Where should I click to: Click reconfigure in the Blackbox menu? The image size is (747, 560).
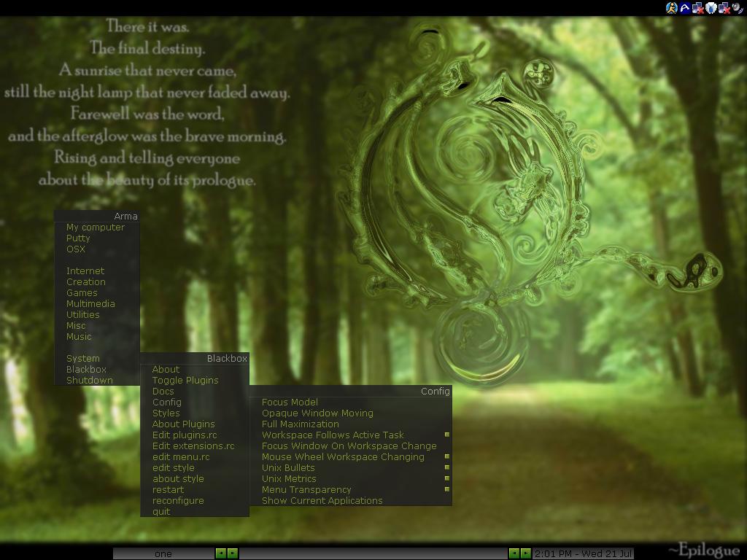pos(178,501)
